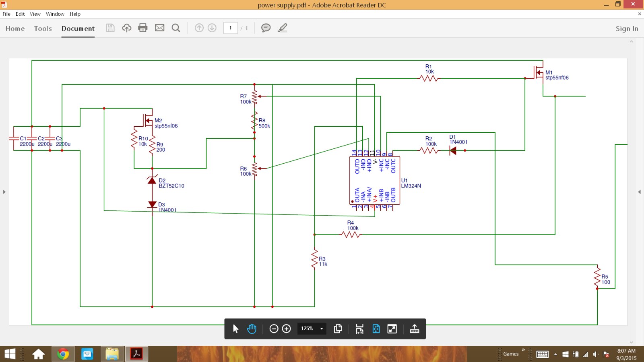Open the search magnifier tool
Image resolution: width=644 pixels, height=362 pixels.
(176, 28)
